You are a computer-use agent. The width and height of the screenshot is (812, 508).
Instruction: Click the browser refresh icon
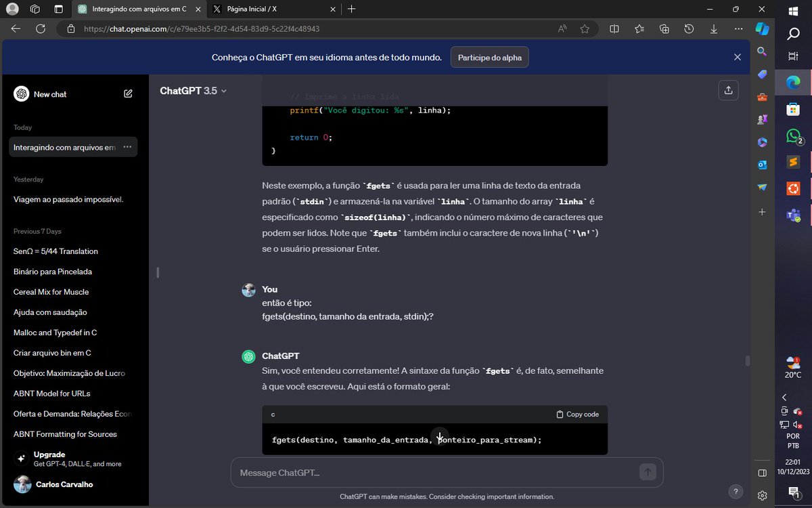[x=41, y=29]
